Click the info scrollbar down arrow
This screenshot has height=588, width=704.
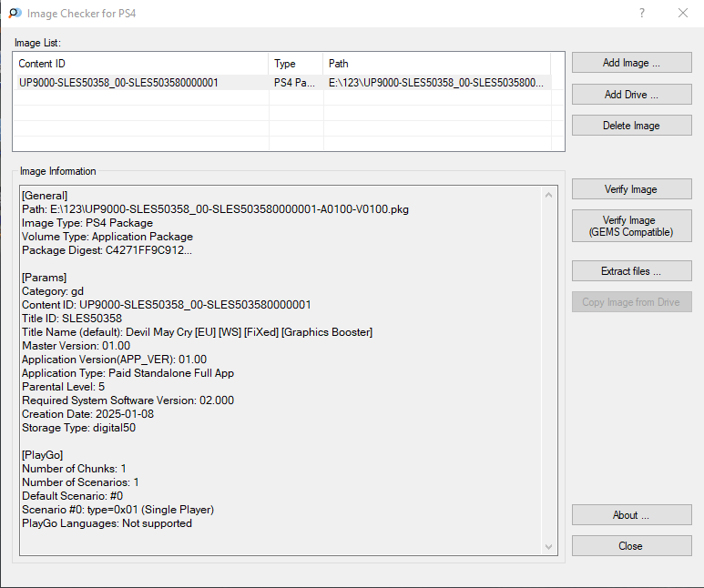tap(548, 546)
